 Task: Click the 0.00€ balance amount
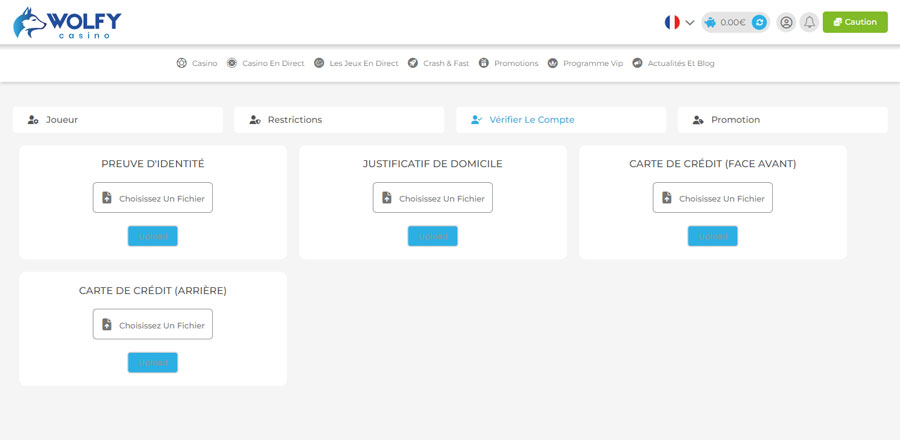tap(733, 22)
